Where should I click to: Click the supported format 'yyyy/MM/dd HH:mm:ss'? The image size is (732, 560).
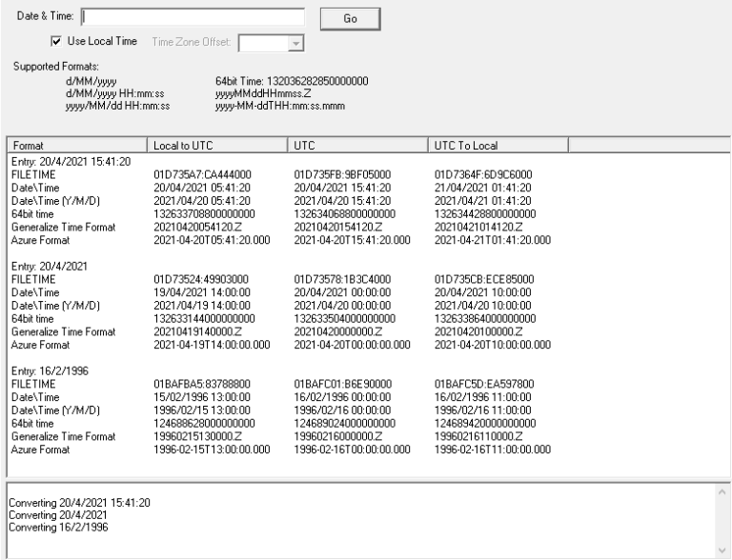(x=117, y=106)
